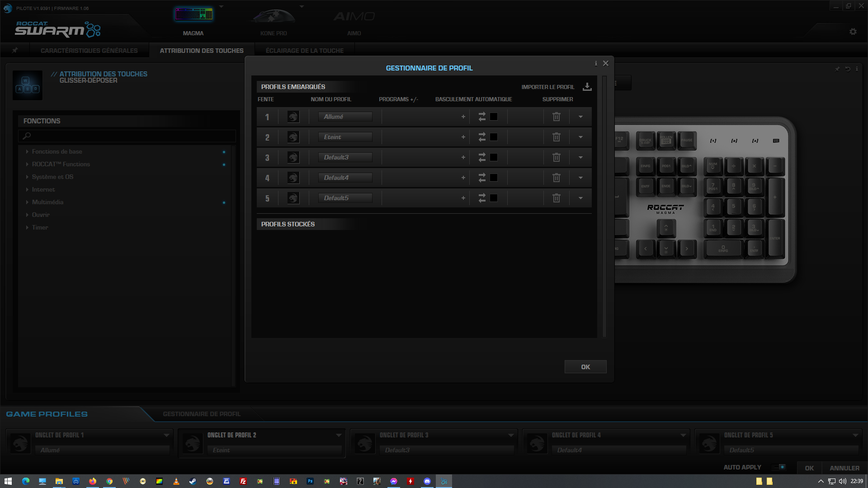This screenshot has width=868, height=488.
Task: Open Firefox from the Windows taskbar
Action: point(93,481)
